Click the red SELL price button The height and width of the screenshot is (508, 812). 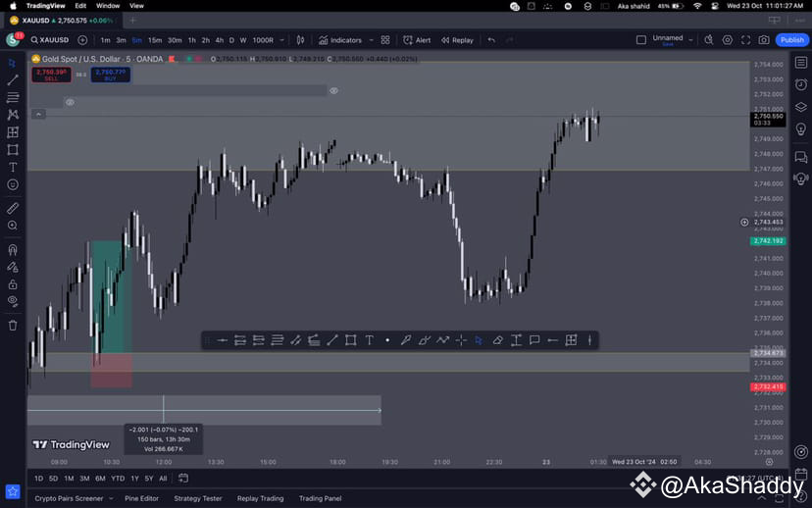pyautogui.click(x=50, y=74)
